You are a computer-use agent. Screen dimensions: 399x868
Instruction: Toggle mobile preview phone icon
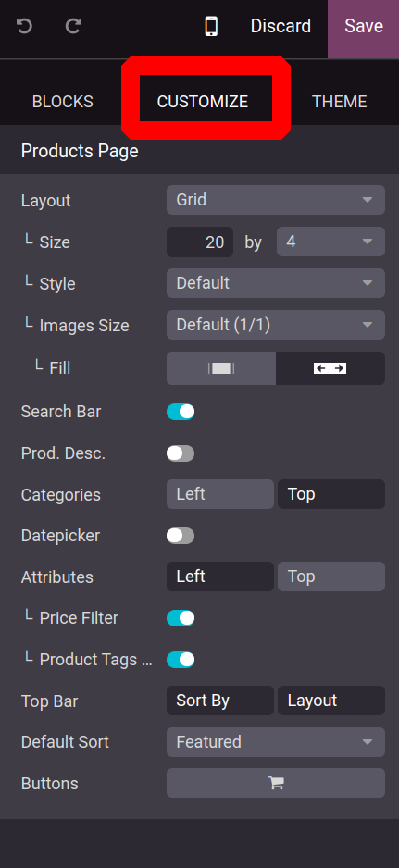tap(211, 26)
